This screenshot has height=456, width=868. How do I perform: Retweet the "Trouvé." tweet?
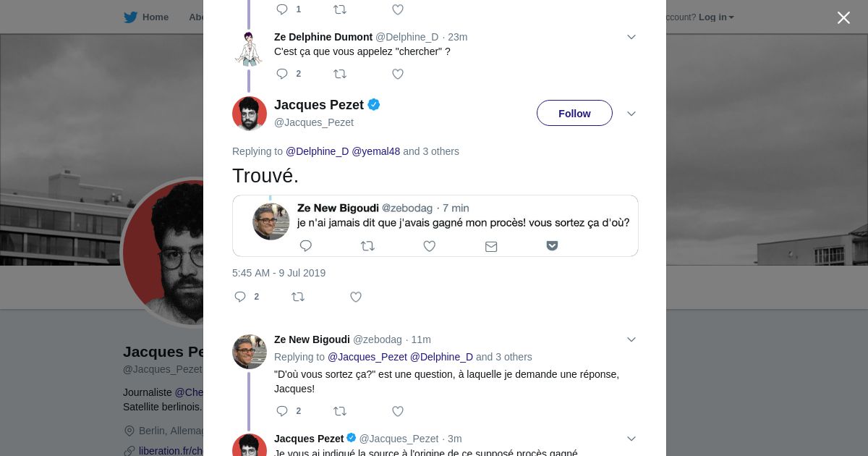tap(298, 297)
